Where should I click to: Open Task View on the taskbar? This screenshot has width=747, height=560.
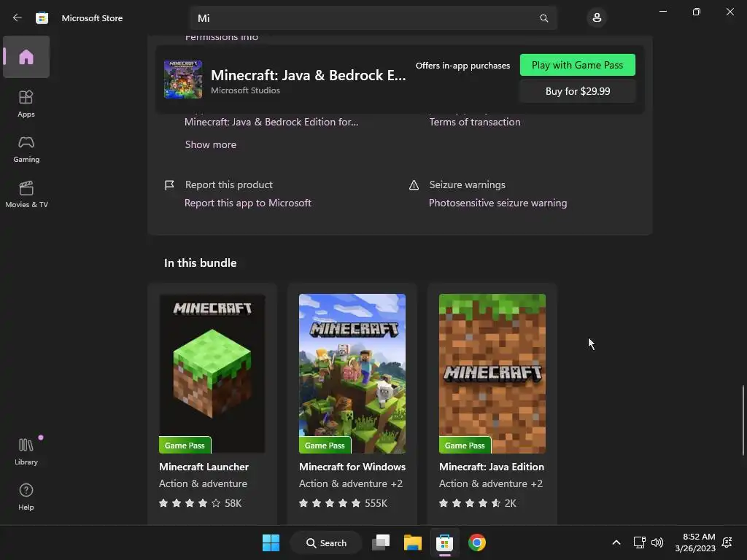pos(381,542)
